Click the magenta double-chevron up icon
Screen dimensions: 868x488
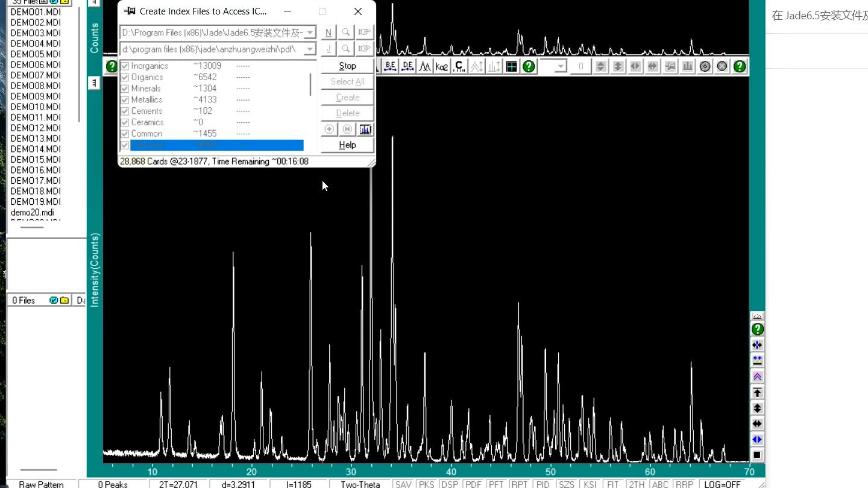[758, 377]
